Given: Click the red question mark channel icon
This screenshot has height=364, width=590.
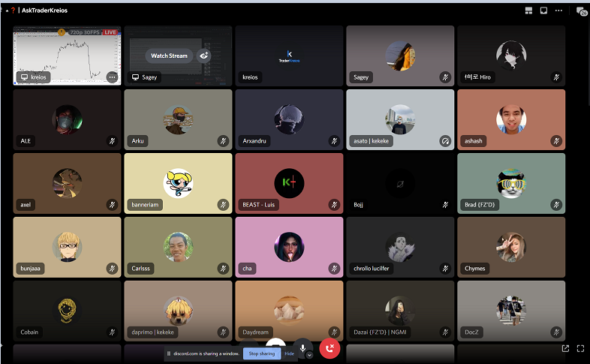Looking at the screenshot, I should 14,11.
